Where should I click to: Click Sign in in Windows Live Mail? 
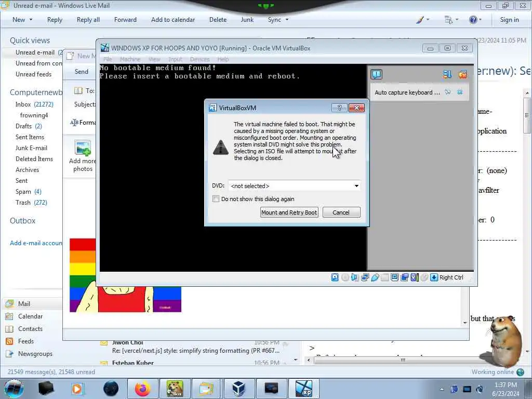coord(509,20)
